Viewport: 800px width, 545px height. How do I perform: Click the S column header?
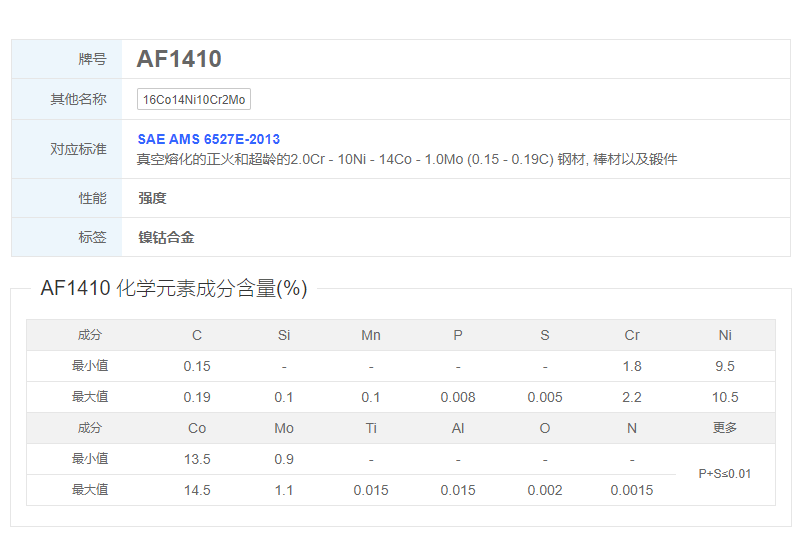coord(545,335)
